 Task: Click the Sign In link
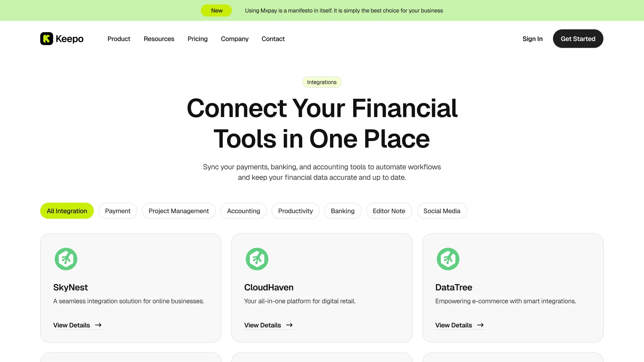click(532, 39)
